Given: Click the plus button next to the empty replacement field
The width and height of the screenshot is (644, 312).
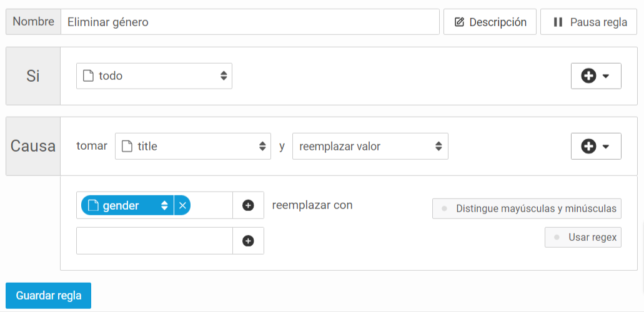Looking at the screenshot, I should (248, 241).
